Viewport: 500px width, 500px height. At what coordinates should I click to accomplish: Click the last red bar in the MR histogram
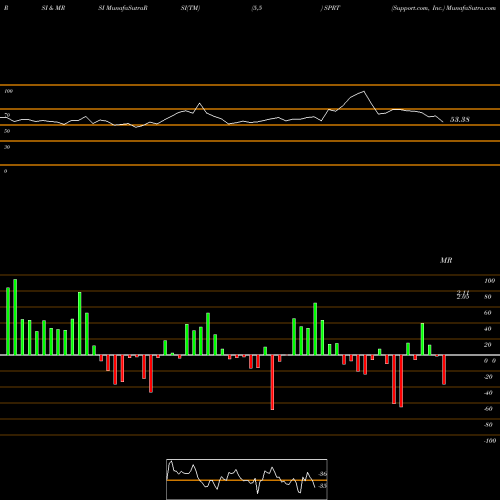point(444,370)
